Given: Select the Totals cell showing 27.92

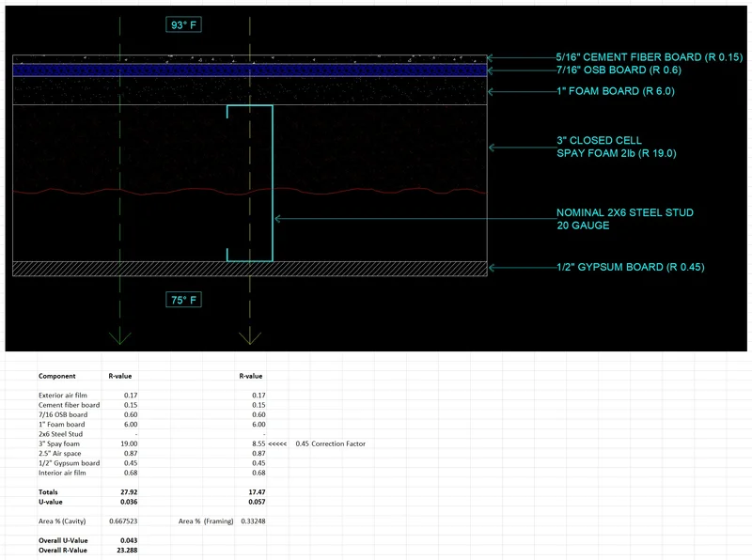Looking at the screenshot, I should (x=126, y=490).
